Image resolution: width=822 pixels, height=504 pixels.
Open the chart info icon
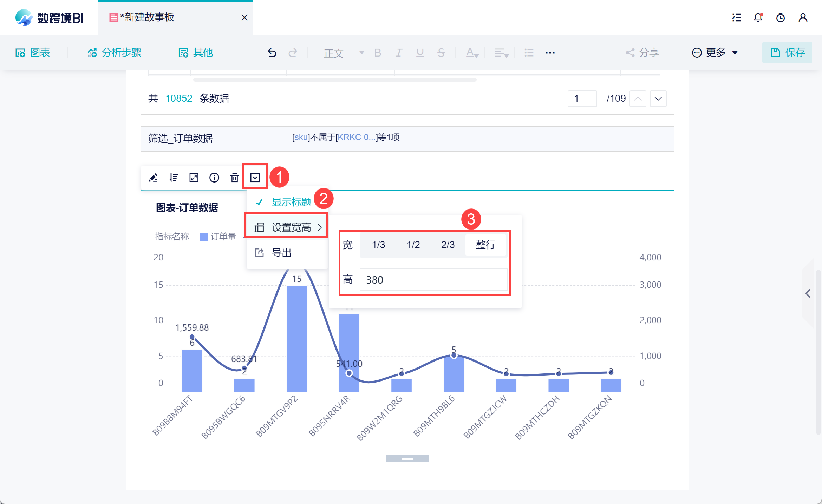(x=214, y=178)
